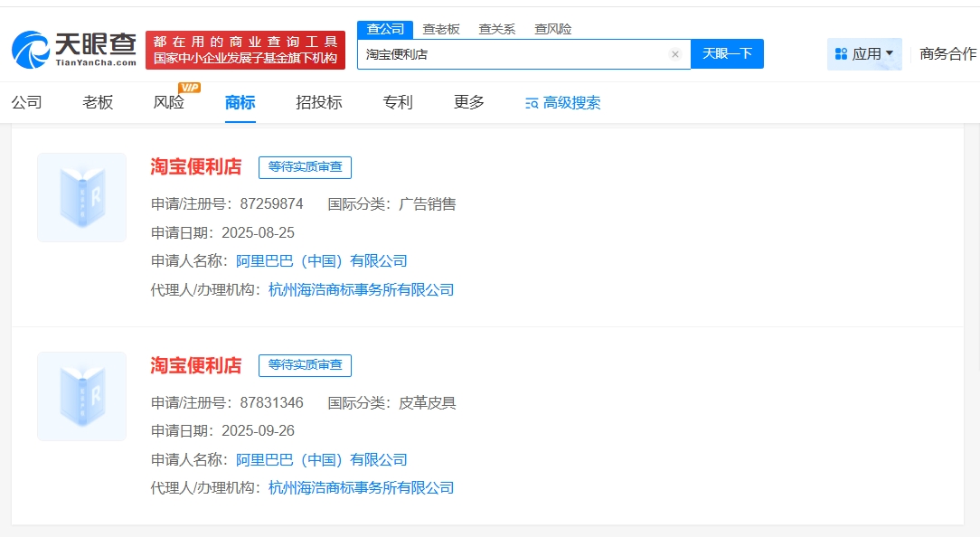Switch to the 查风险 search tab
This screenshot has width=980, height=537.
coord(551,29)
